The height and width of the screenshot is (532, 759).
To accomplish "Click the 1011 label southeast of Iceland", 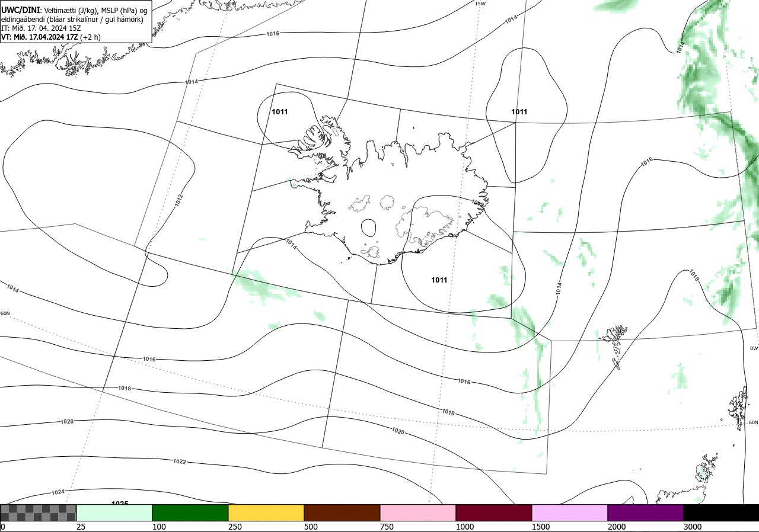I will coord(439,280).
